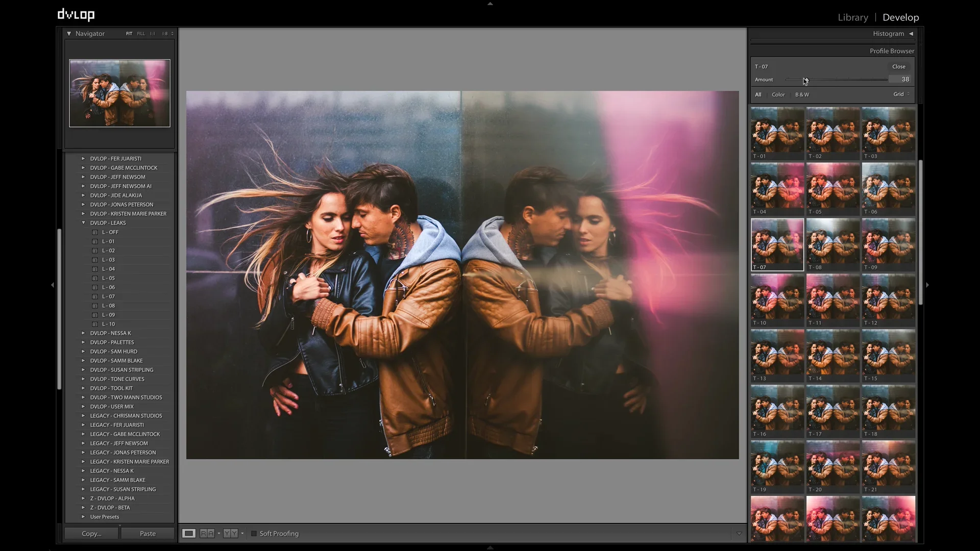Open the Grid view mode dropdown
The width and height of the screenshot is (980, 551).
(x=901, y=94)
